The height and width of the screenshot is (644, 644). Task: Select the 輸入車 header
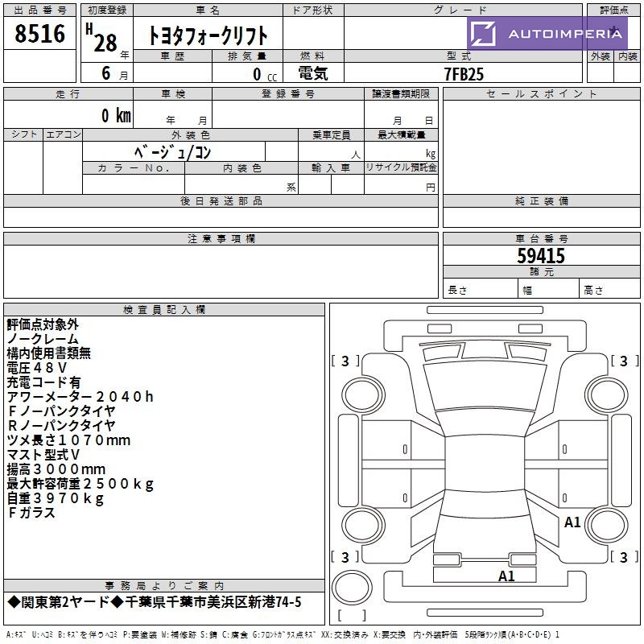coord(331,168)
